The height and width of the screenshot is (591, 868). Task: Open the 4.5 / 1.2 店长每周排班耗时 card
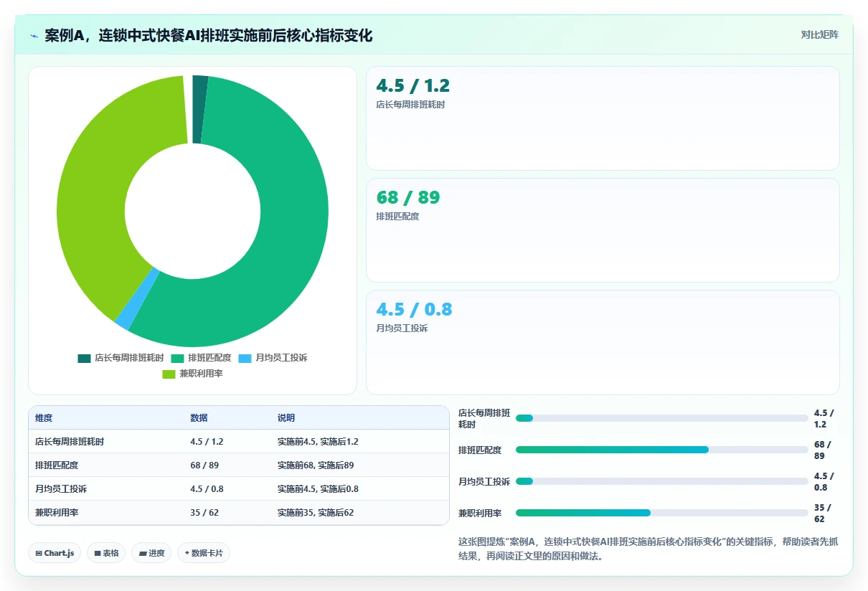[x=603, y=118]
